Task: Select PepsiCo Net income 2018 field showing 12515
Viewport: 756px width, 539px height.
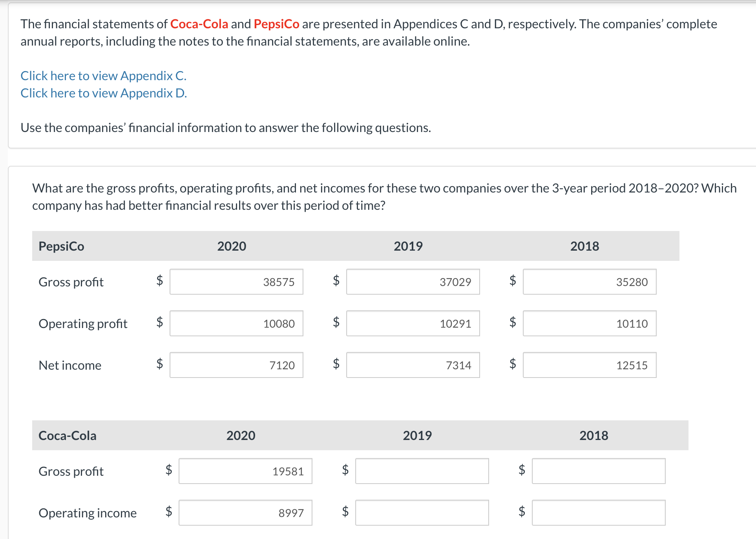Action: (589, 365)
